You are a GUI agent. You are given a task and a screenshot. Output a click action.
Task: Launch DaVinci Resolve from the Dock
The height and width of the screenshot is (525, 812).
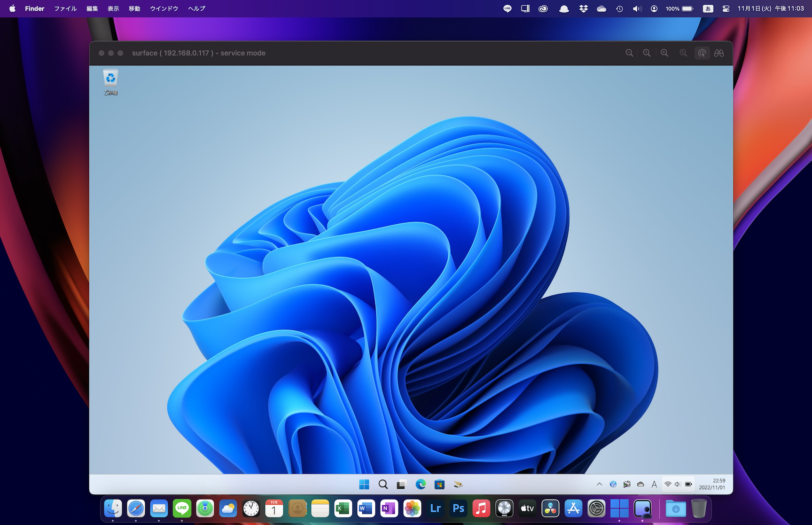tap(550, 508)
